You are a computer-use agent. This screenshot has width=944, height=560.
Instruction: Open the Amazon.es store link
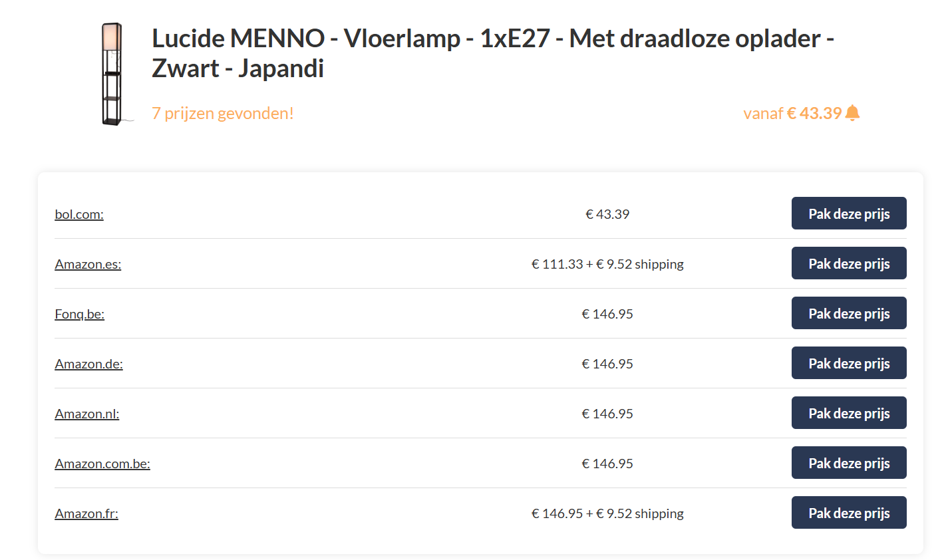(88, 263)
